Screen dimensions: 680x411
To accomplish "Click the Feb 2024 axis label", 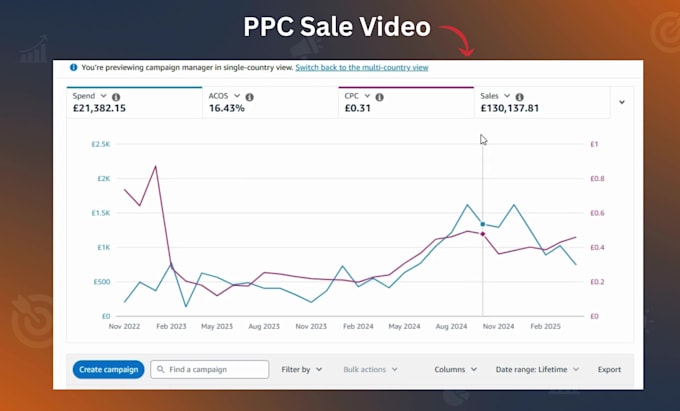I will coord(358,326).
